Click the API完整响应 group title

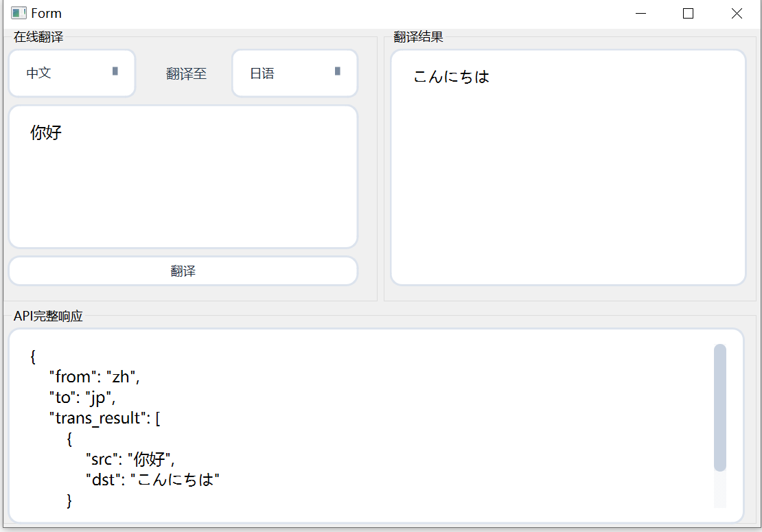[48, 316]
